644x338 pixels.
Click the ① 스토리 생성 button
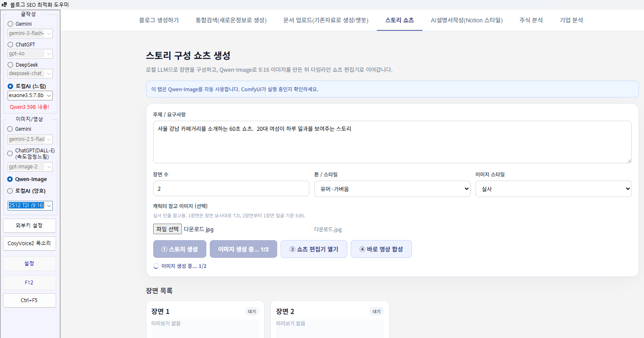point(180,249)
